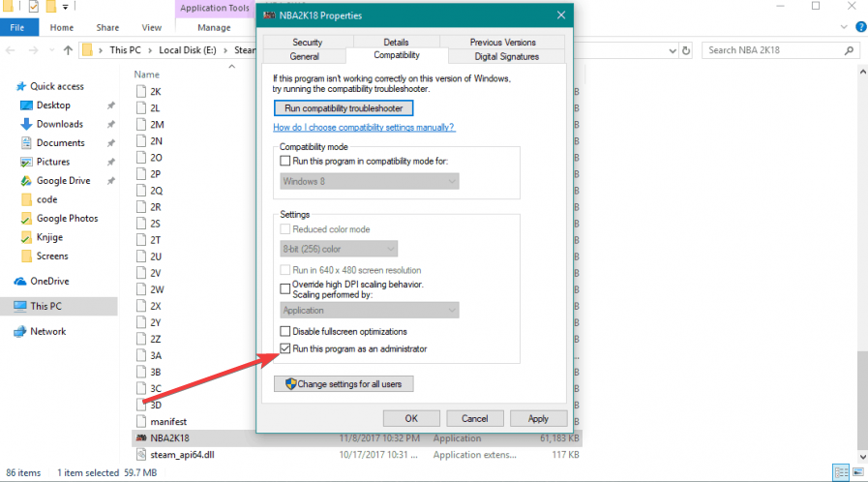
Task: Click the Refresh button beside the address bar
Action: tap(686, 50)
